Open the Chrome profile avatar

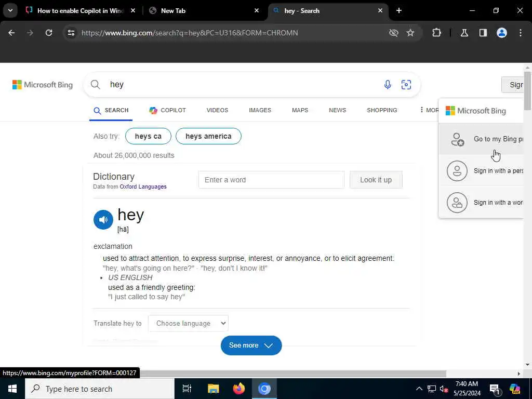point(502,33)
